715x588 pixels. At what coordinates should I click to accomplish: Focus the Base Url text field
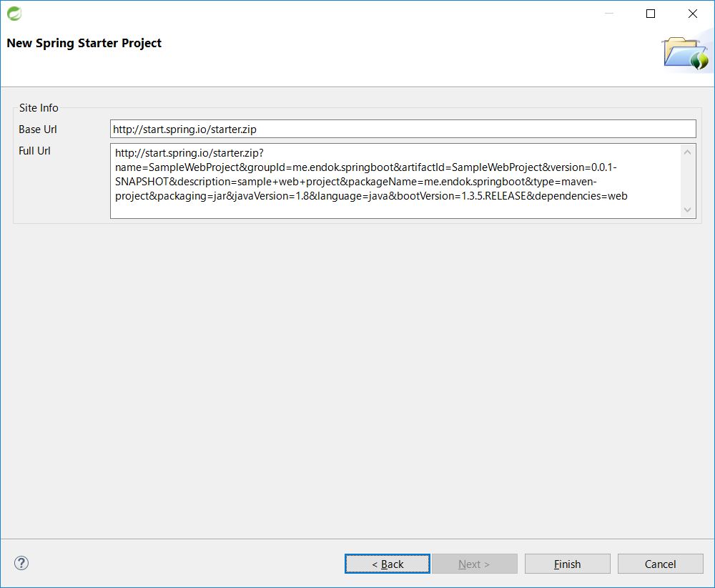[403, 129]
